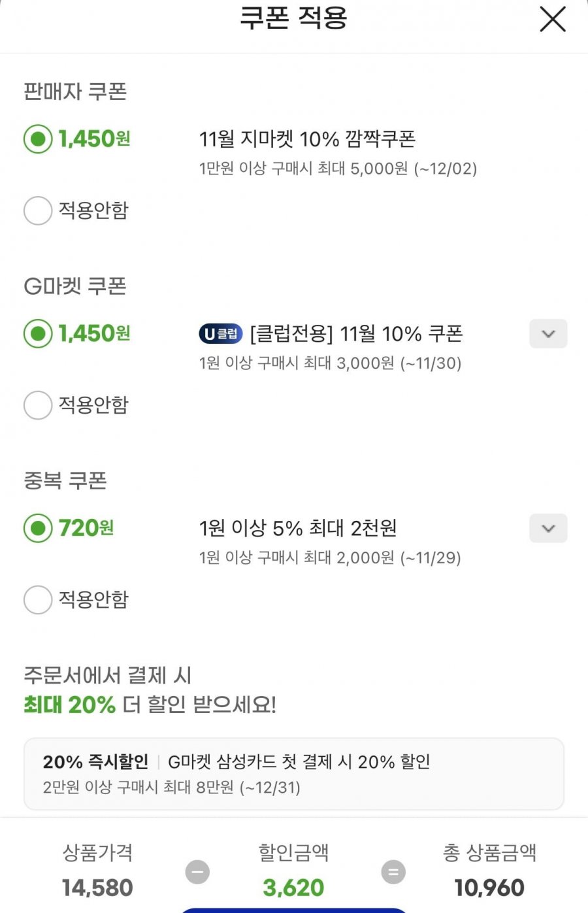Click the blue apply button at the bottom
The width and height of the screenshot is (588, 913).
294,910
